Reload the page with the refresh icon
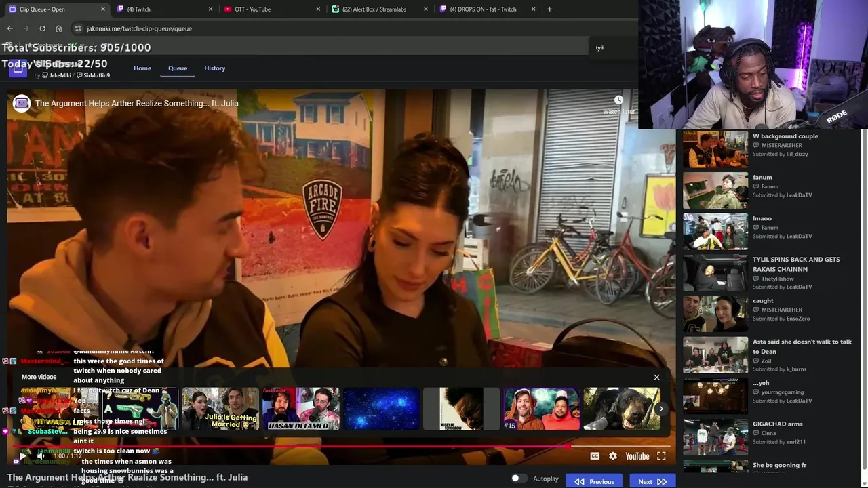Screen dimensions: 868x488 point(42,28)
